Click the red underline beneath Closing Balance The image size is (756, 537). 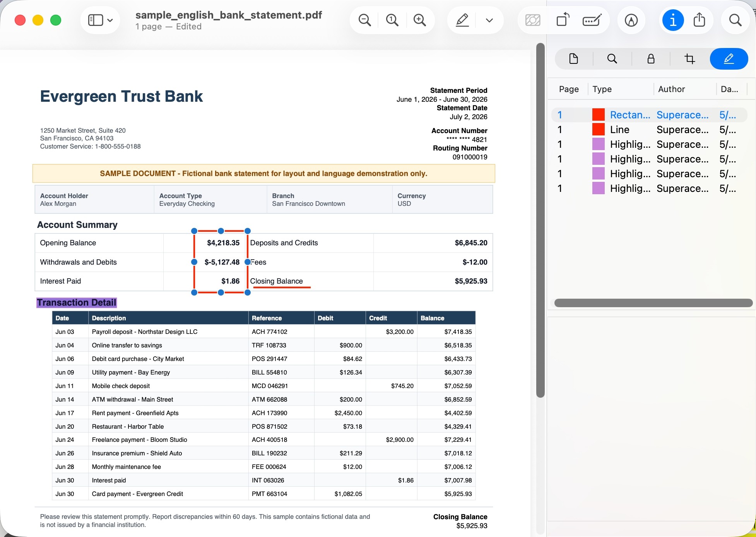coord(282,287)
